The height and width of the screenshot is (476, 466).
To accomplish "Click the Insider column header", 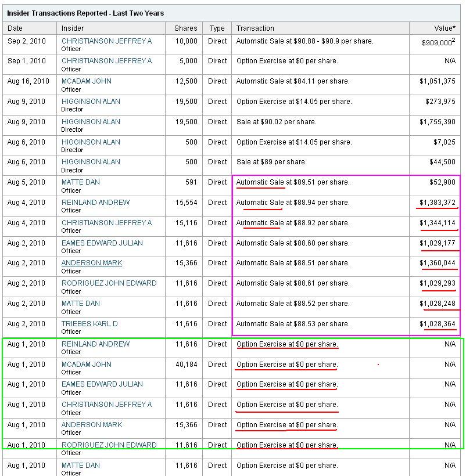I will coord(73,28).
